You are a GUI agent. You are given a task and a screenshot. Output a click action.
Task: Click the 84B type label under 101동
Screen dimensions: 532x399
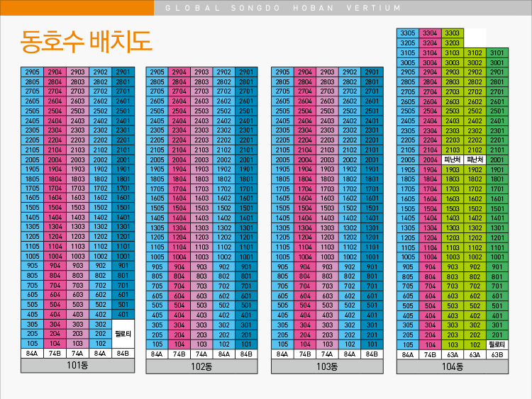click(123, 353)
